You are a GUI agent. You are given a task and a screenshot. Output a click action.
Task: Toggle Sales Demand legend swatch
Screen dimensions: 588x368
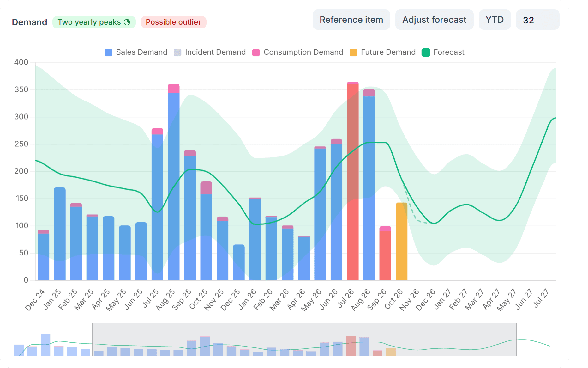pos(108,52)
